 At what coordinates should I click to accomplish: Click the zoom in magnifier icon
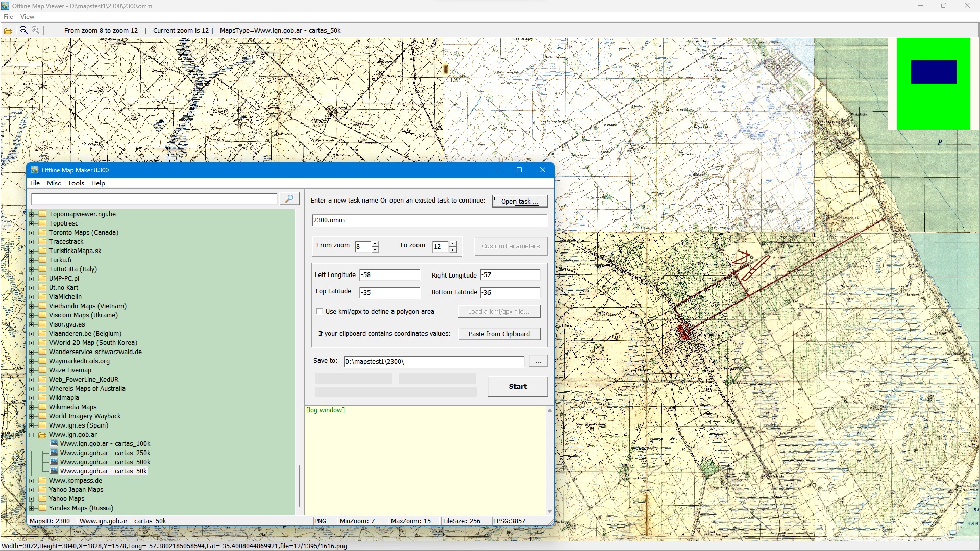[x=36, y=30]
